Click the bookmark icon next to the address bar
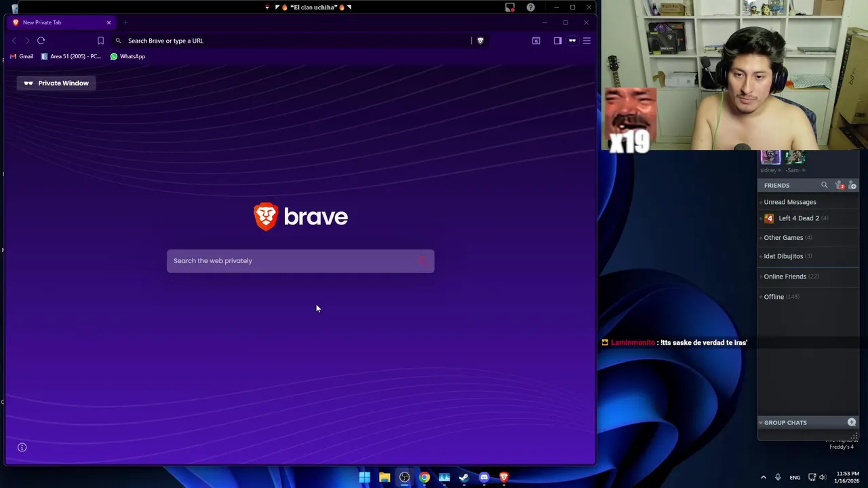Image resolution: width=868 pixels, height=488 pixels. click(100, 41)
